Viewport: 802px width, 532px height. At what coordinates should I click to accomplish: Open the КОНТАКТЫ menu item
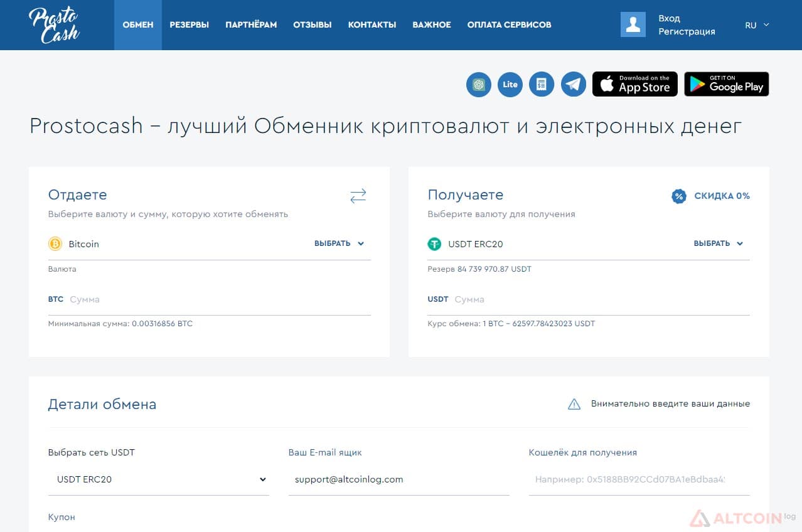pyautogui.click(x=372, y=25)
